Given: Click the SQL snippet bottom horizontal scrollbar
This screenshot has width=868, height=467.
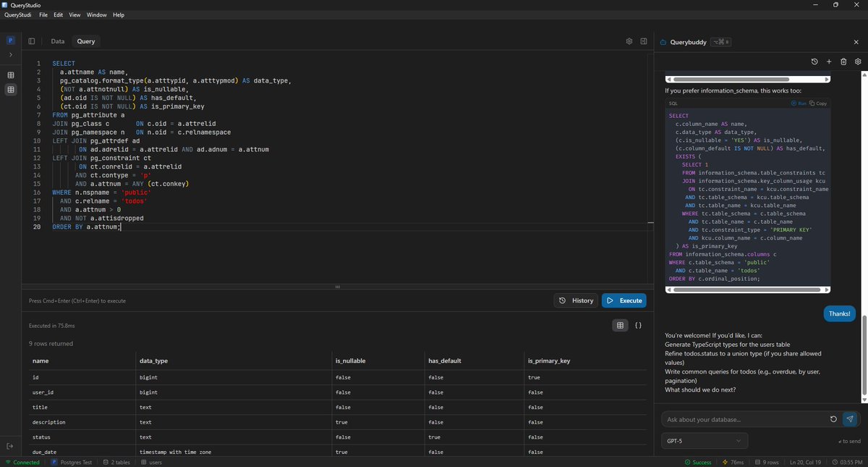Looking at the screenshot, I should 746,290.
